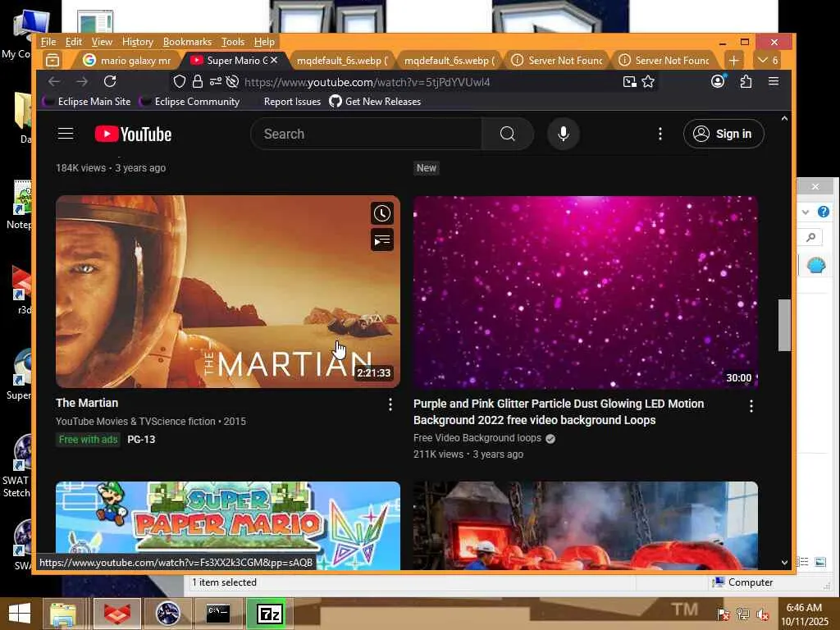The height and width of the screenshot is (630, 840).
Task: Open picture-in-picture from address bar
Action: pos(629,81)
